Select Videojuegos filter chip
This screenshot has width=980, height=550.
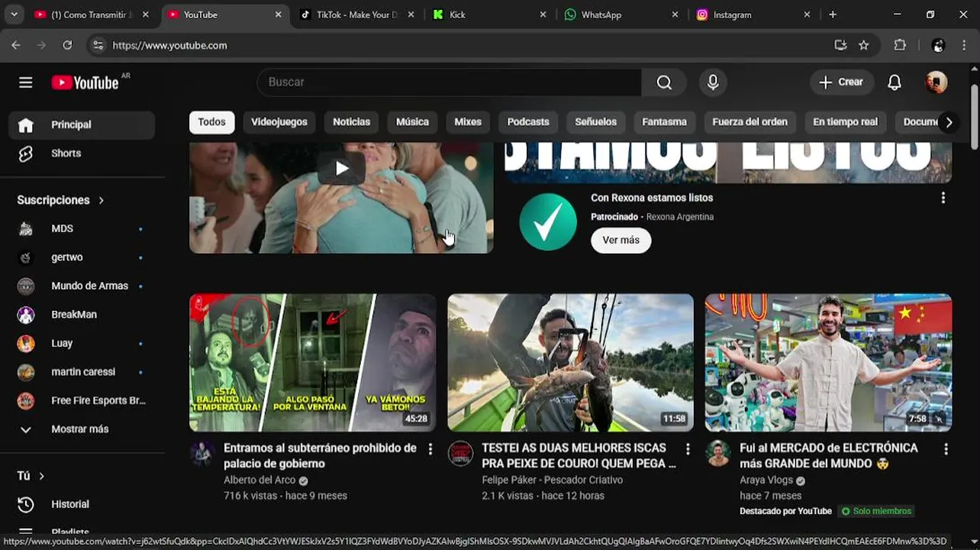pos(279,122)
